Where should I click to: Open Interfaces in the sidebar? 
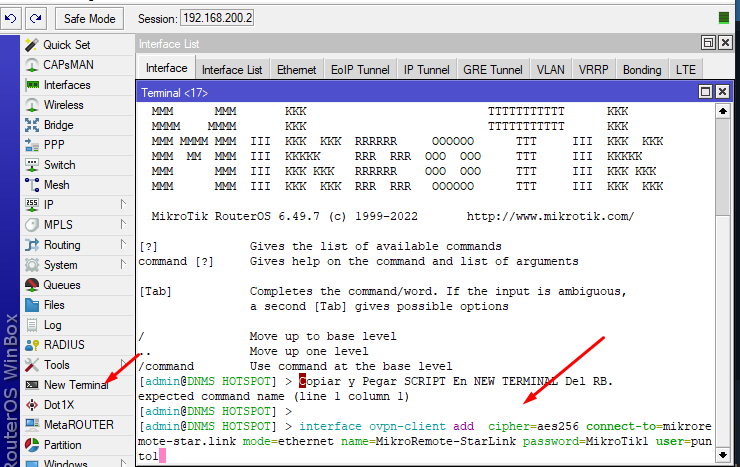pos(66,85)
